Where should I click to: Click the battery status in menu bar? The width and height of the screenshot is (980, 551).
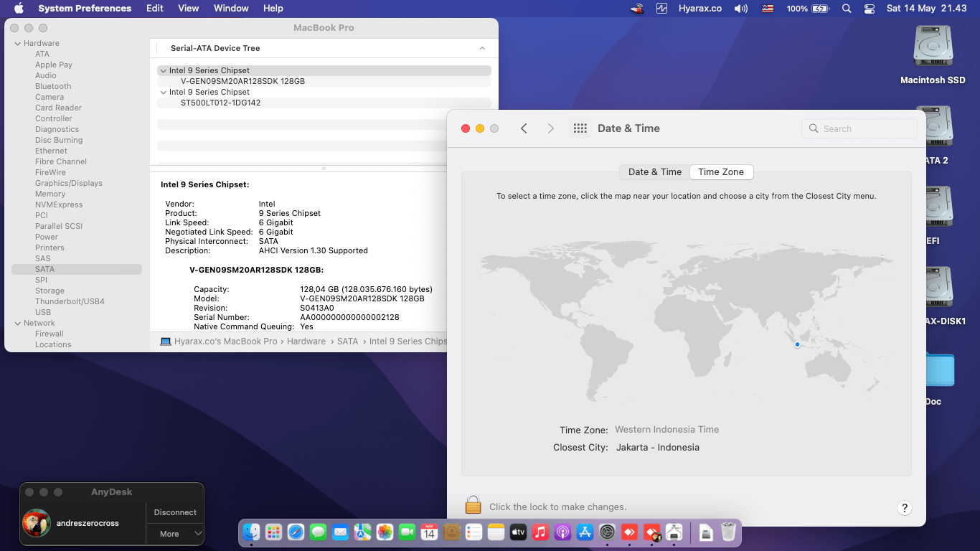point(808,9)
